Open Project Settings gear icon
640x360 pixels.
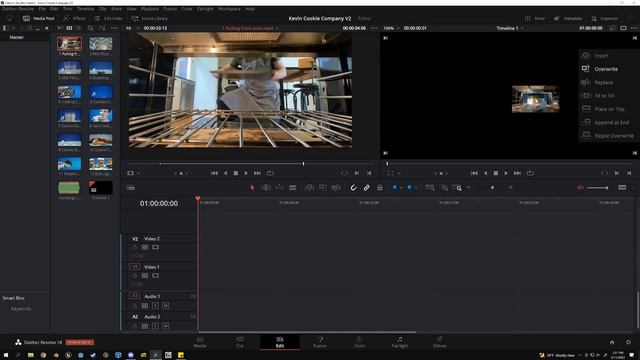628,342
